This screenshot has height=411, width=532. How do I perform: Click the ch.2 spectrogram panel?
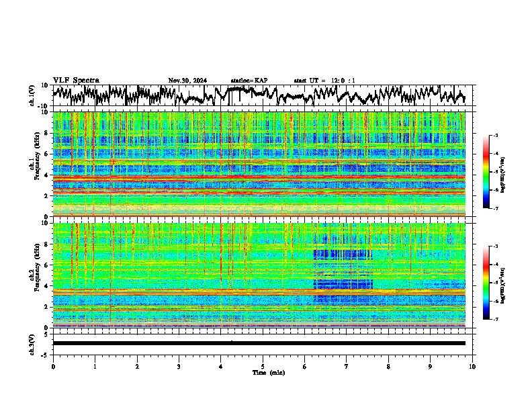click(259, 275)
